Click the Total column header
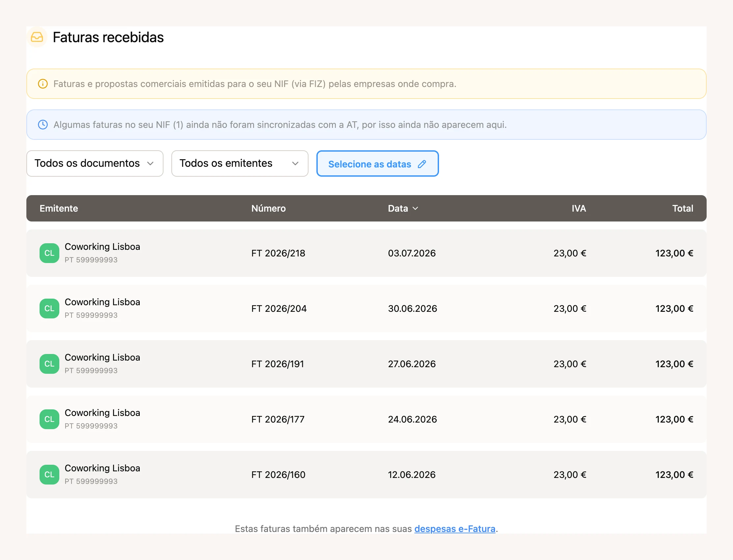The width and height of the screenshot is (733, 560). coord(683,208)
